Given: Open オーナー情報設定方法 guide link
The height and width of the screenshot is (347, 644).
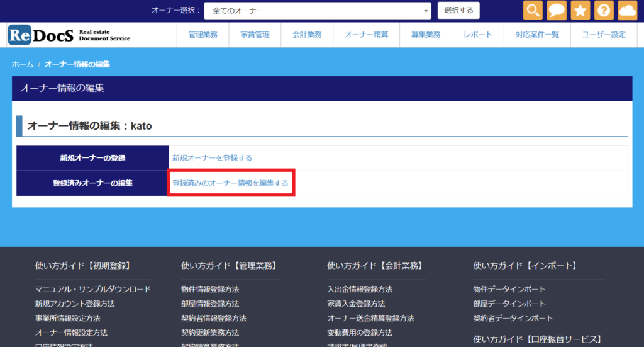Looking at the screenshot, I should [72, 332].
